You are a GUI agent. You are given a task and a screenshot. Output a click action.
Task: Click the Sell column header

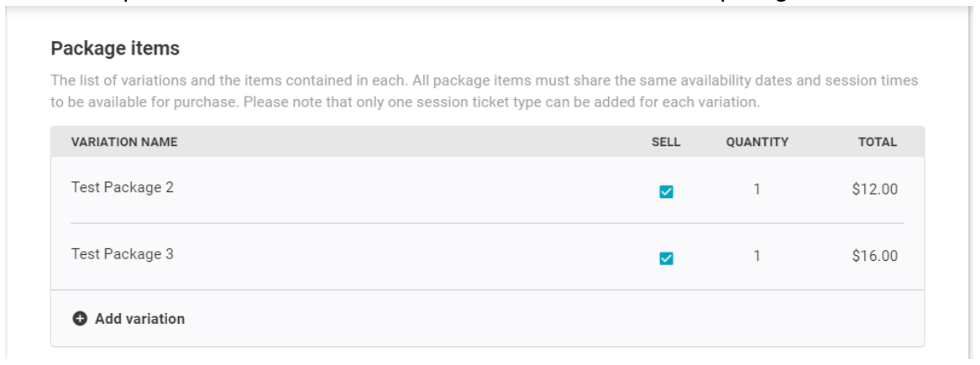666,142
